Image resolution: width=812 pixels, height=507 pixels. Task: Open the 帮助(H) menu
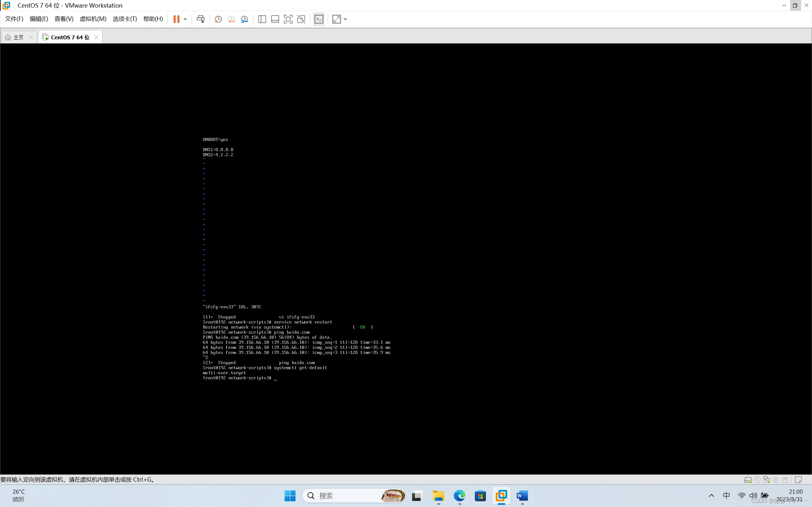click(153, 19)
